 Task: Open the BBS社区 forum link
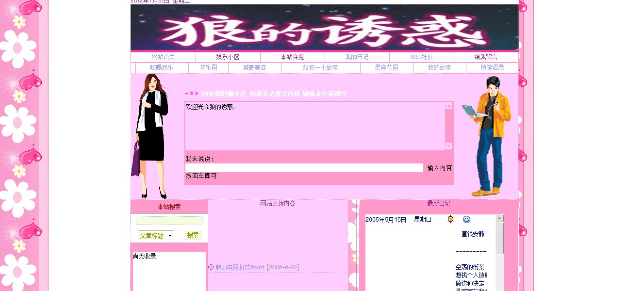(422, 57)
